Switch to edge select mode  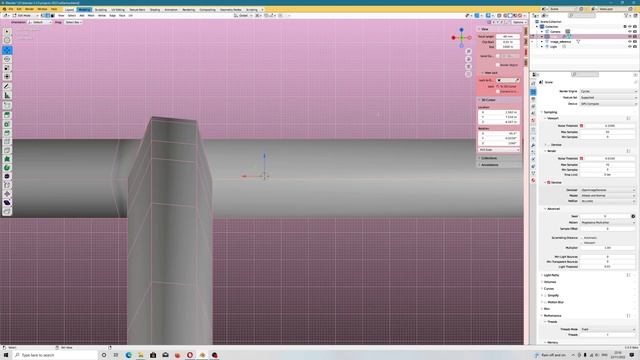48,16
